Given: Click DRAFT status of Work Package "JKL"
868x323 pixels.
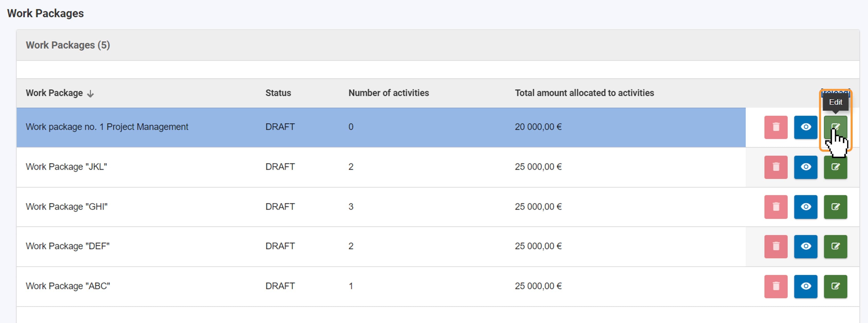Looking at the screenshot, I should coord(280,167).
